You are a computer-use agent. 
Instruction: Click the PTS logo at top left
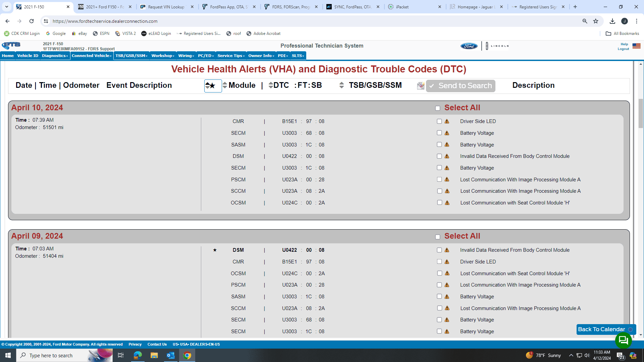(11, 46)
